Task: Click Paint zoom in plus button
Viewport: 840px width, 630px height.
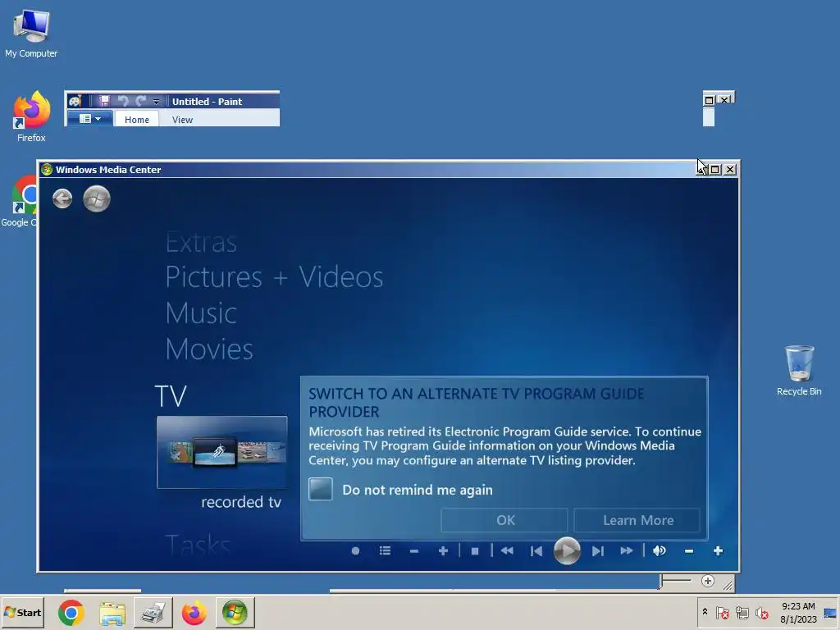Action: (x=708, y=582)
